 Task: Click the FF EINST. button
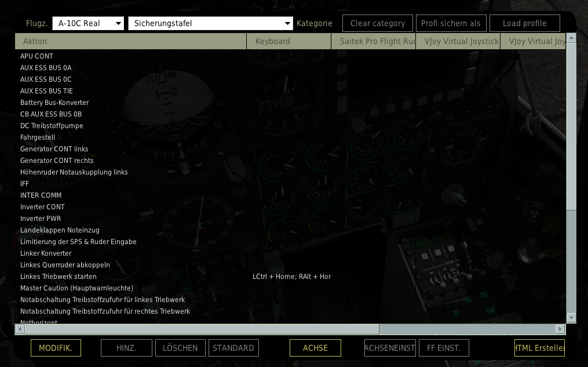pos(444,348)
